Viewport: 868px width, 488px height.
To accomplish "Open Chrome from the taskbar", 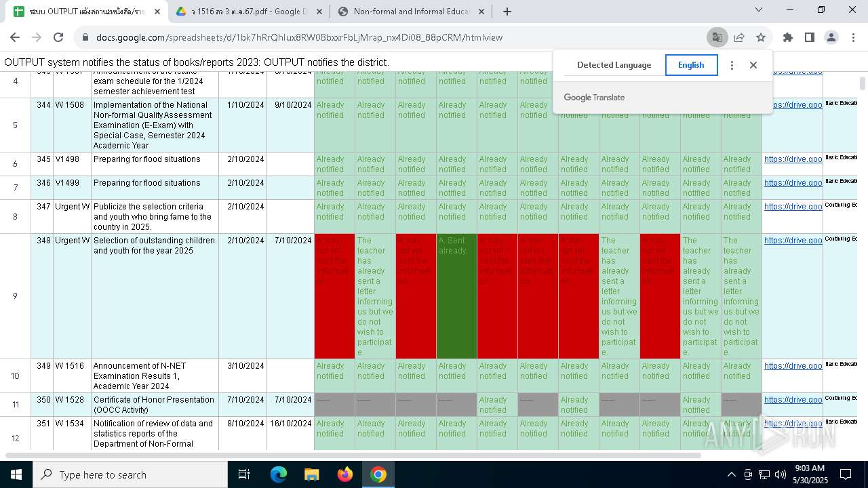I will pyautogui.click(x=378, y=474).
